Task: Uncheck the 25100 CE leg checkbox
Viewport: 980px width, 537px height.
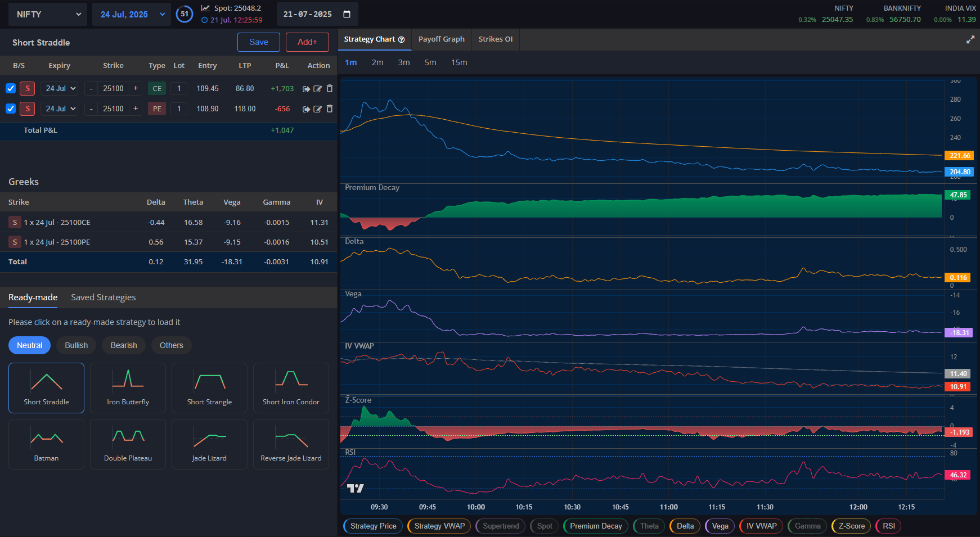Action: (10, 88)
